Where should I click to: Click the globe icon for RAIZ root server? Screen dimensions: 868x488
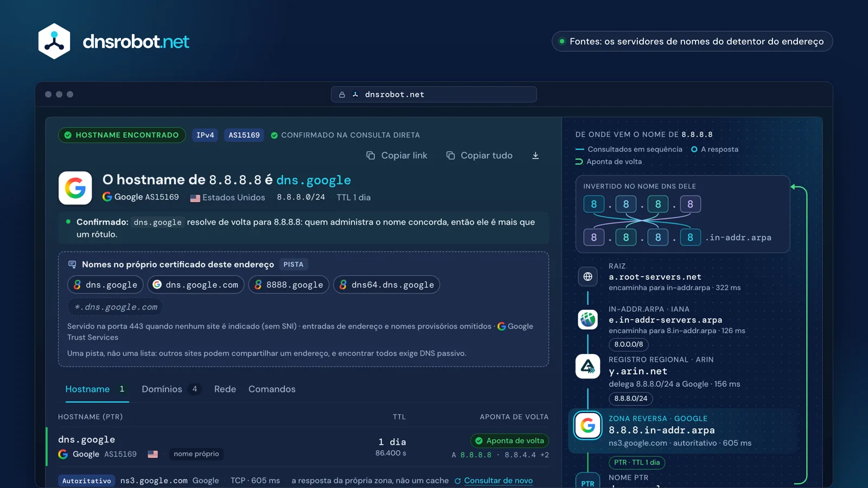click(588, 277)
